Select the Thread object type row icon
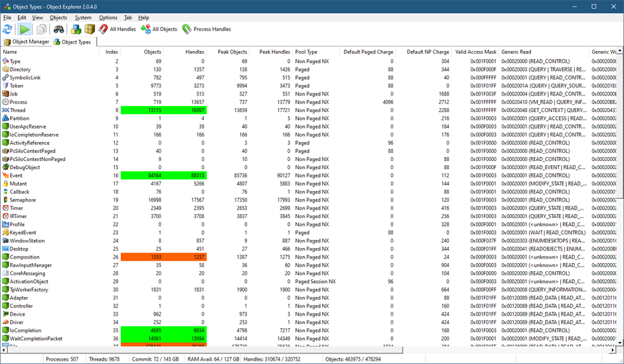Image resolution: width=624 pixels, height=364 pixels. (5, 110)
